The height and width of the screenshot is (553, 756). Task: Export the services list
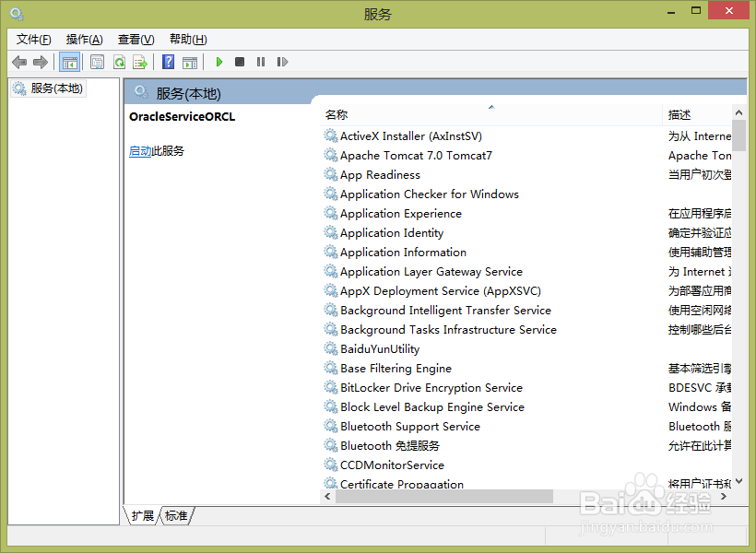(x=140, y=62)
